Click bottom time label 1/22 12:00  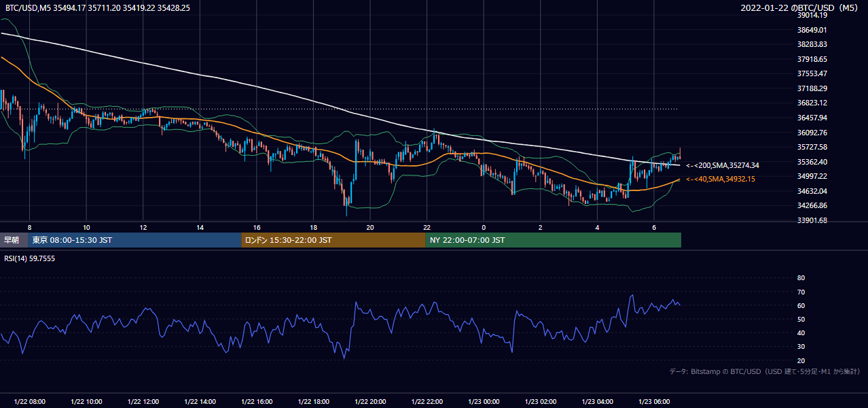[143, 402]
